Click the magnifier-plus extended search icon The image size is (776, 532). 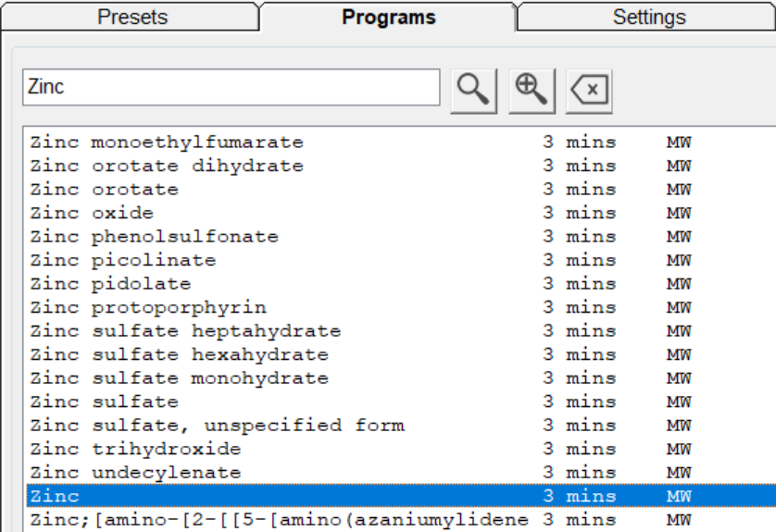tap(532, 90)
